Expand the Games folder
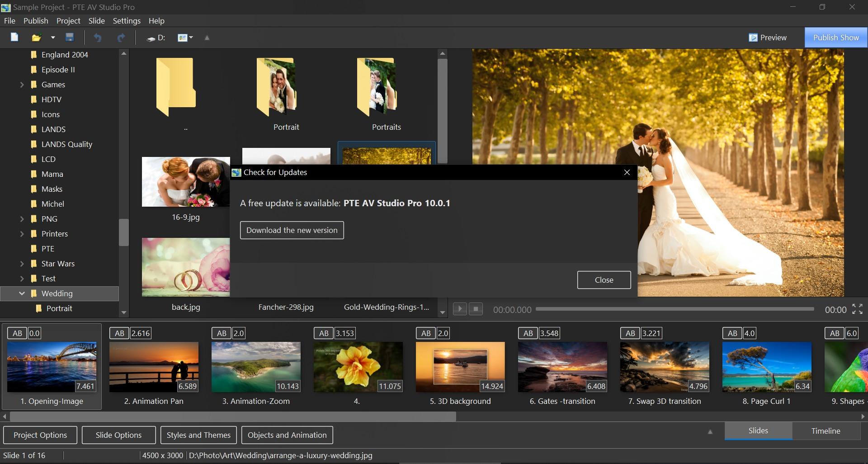 (x=22, y=85)
